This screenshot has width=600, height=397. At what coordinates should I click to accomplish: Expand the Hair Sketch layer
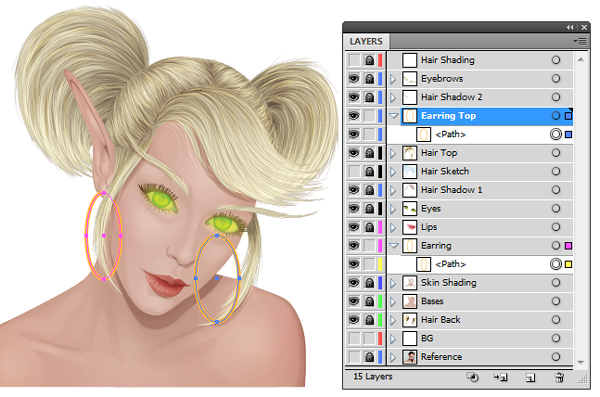(393, 172)
